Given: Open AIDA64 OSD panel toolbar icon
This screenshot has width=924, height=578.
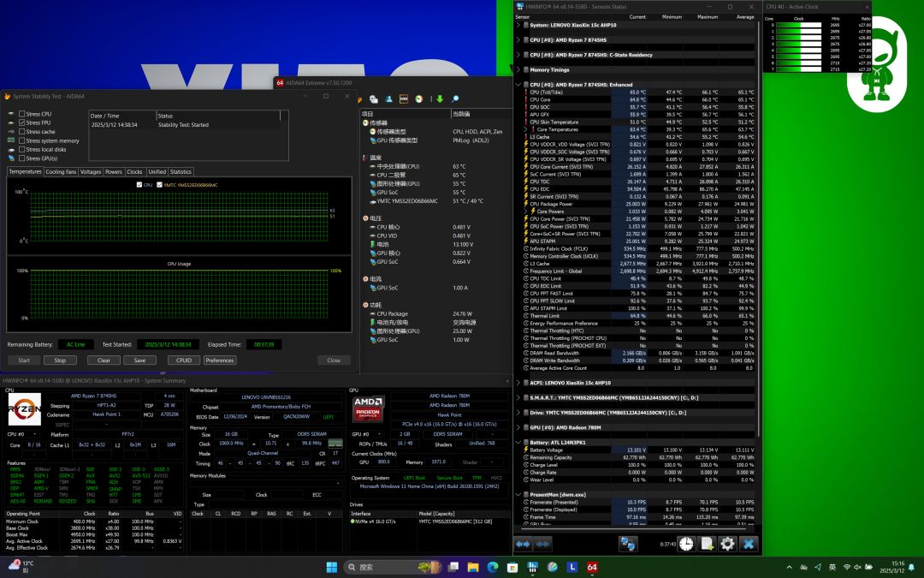Looking at the screenshot, I should pos(404,99).
